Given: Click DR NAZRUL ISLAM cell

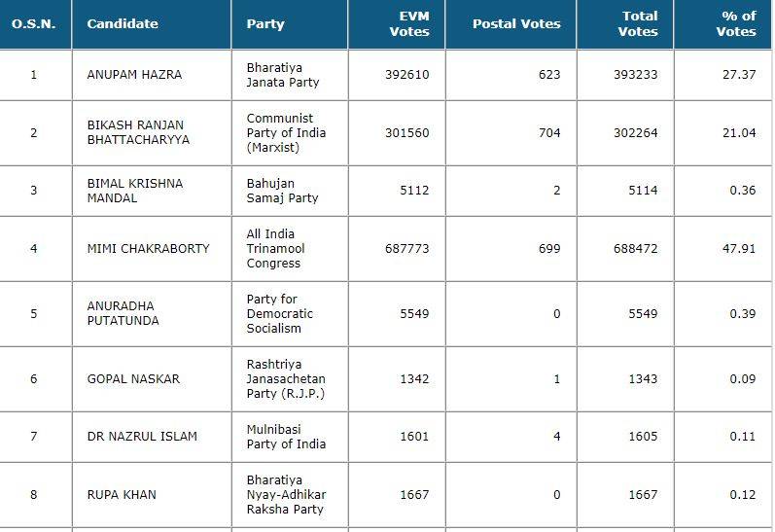Looking at the screenshot, I should [142, 437].
